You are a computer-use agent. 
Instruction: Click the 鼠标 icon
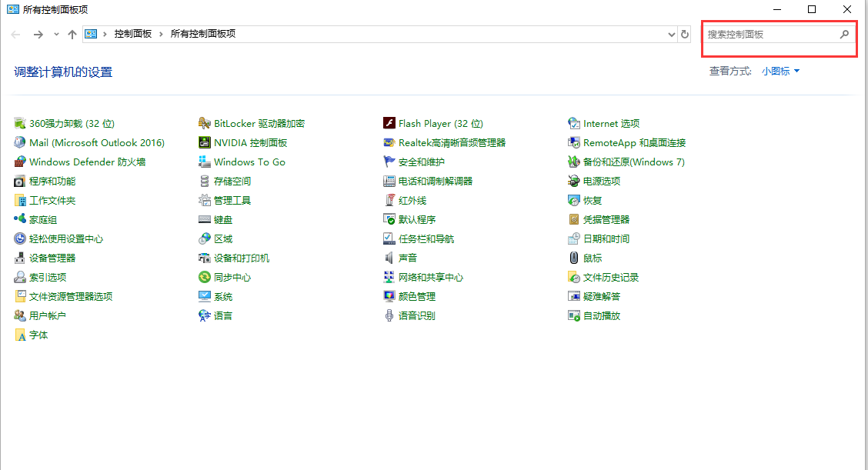[573, 258]
